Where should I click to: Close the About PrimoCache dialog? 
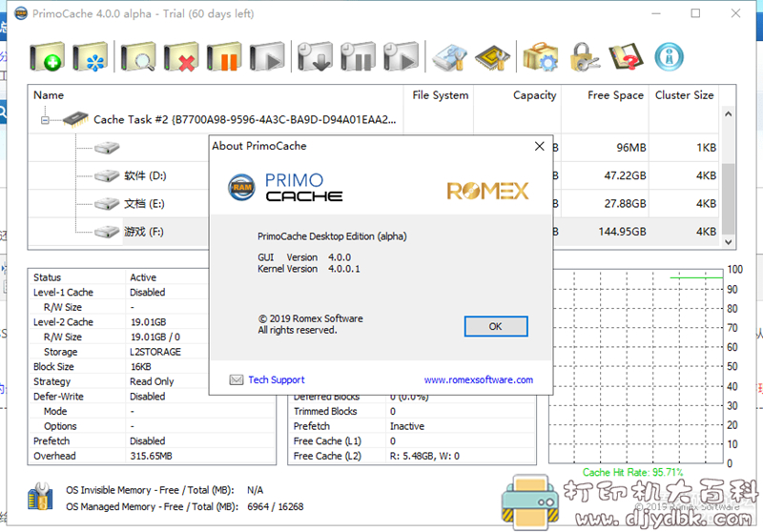(539, 146)
